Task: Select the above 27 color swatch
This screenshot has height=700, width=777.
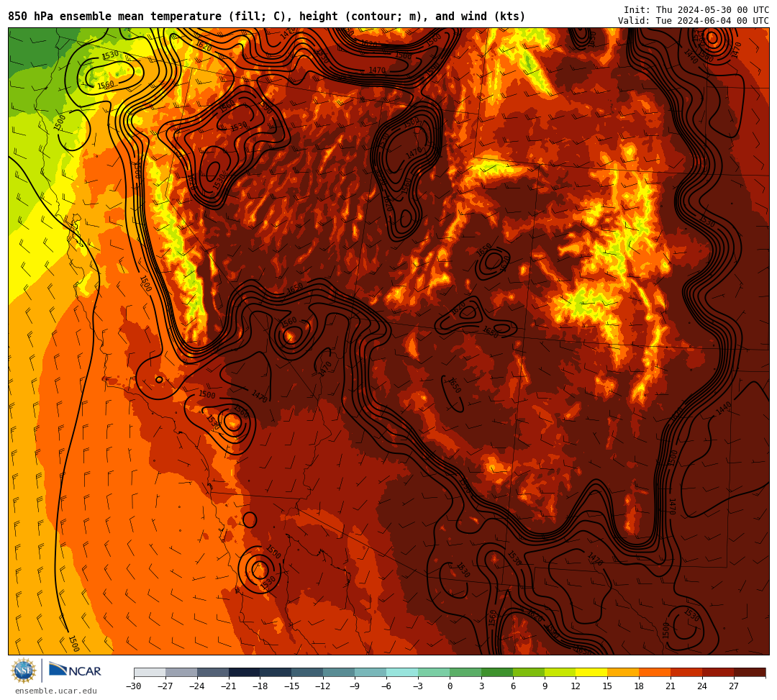Action: click(750, 672)
